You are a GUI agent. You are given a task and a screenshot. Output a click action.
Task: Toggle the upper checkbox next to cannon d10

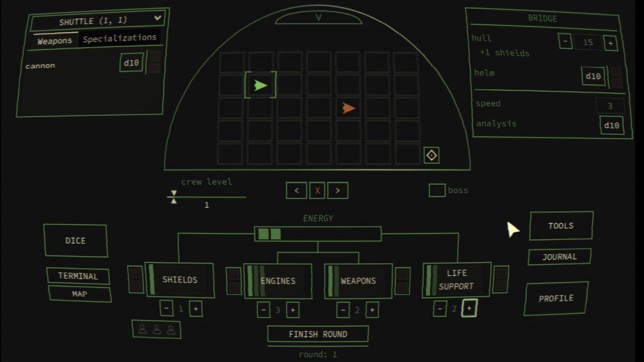155,56
